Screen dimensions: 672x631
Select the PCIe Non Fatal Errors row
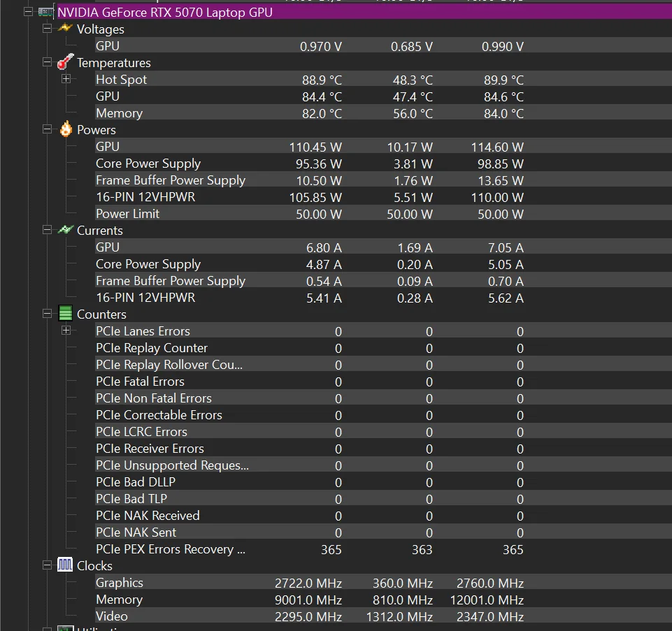pos(383,398)
